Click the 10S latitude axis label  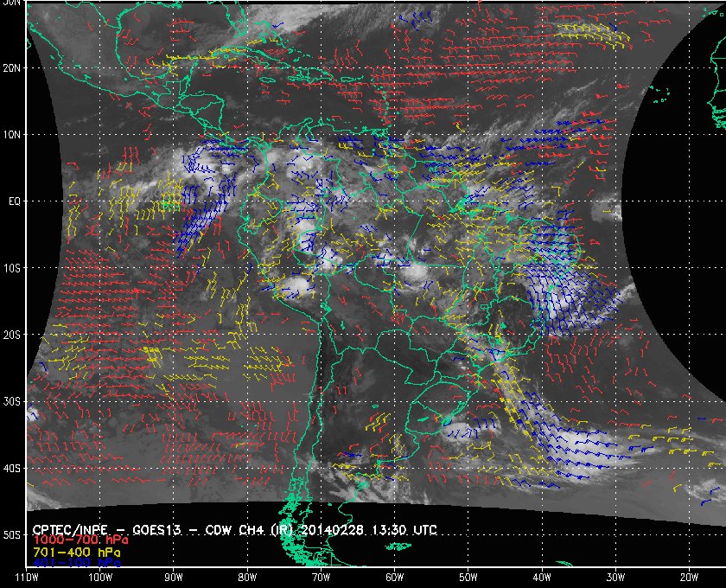[x=12, y=268]
